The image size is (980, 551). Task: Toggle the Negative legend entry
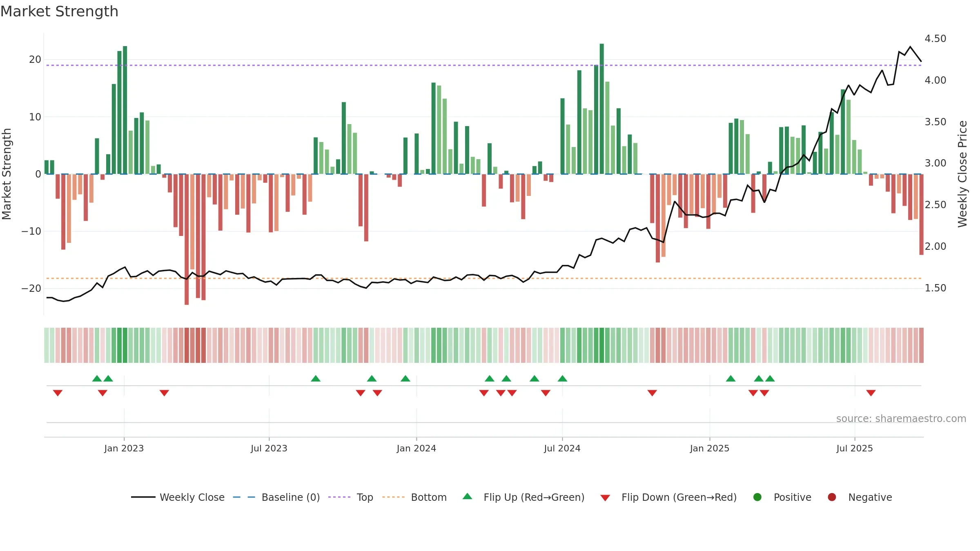coord(860,497)
